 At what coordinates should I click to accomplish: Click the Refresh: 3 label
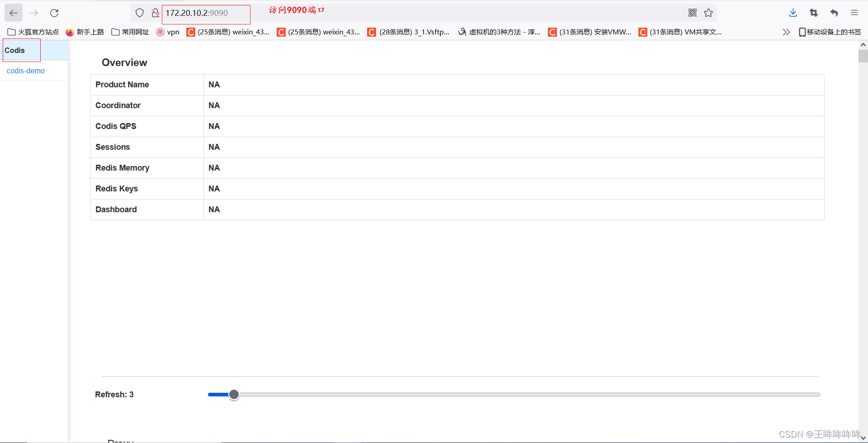pos(114,395)
